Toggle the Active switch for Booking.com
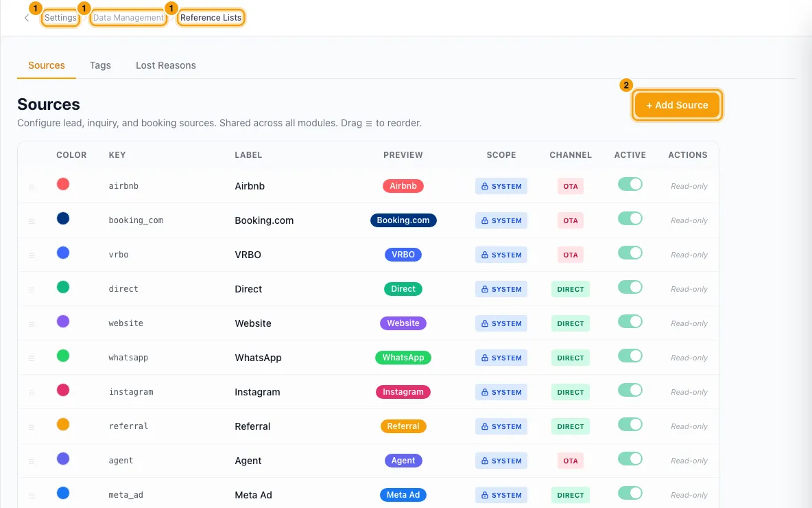The height and width of the screenshot is (508, 812). click(630, 219)
